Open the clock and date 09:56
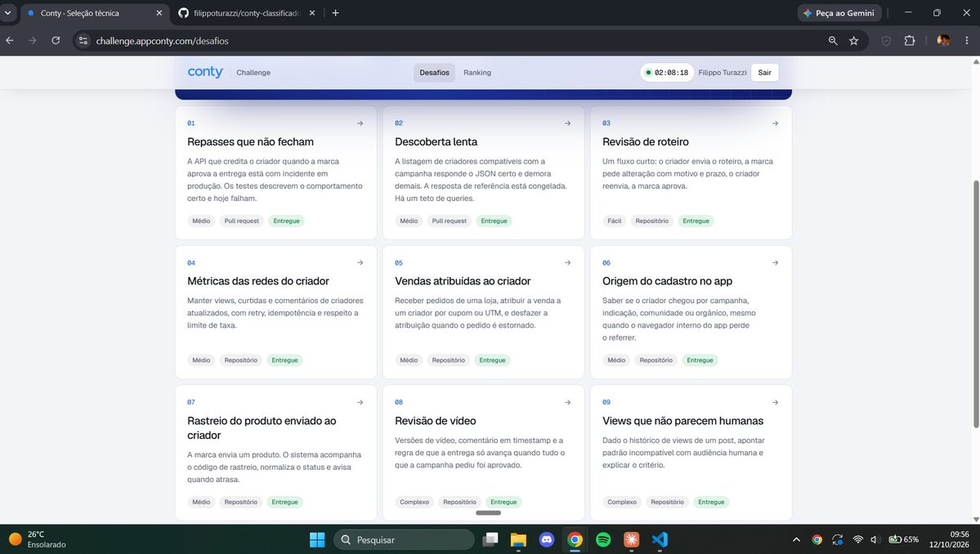Viewport: 980px width, 554px height. point(950,539)
